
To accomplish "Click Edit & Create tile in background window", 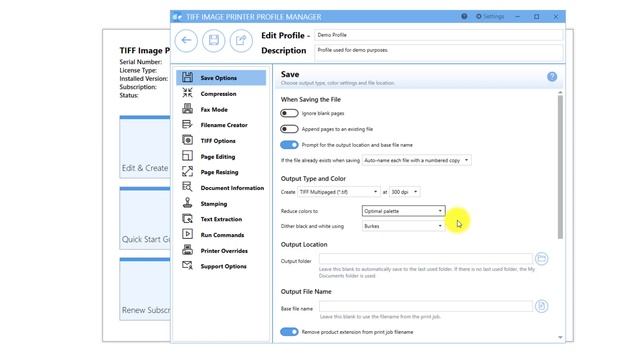I will pyautogui.click(x=145, y=147).
